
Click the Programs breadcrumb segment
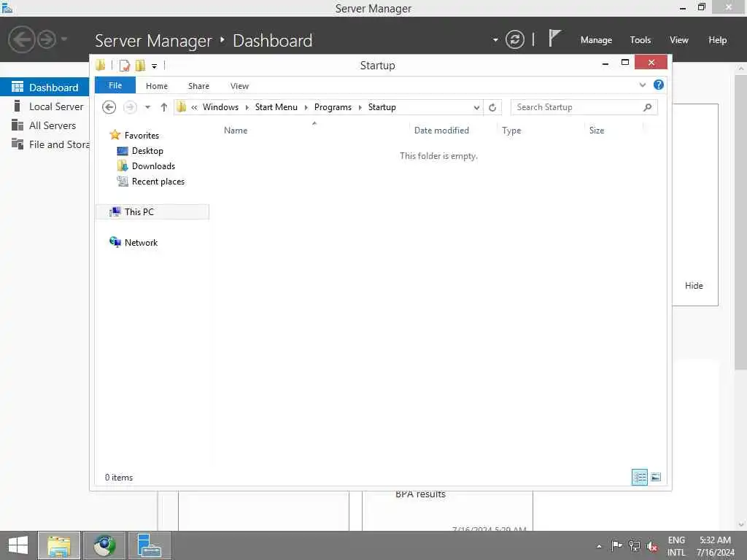333,107
